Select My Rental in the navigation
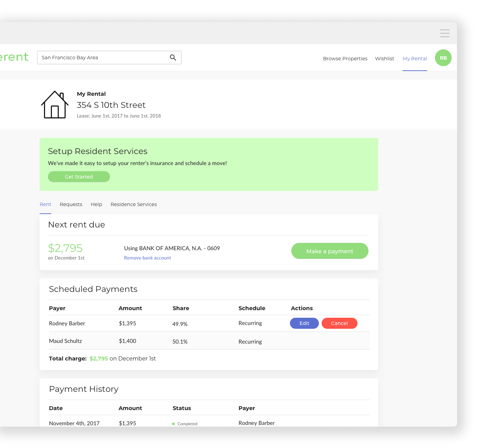The image size is (484, 448). pyautogui.click(x=415, y=59)
